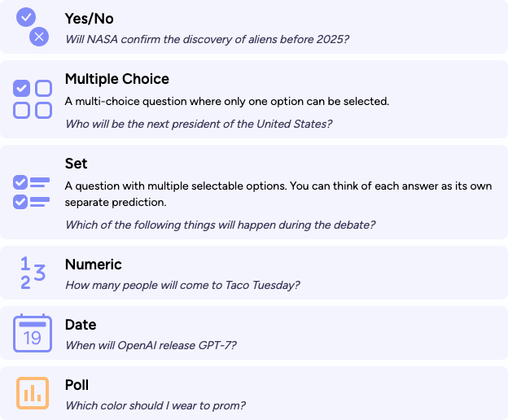
Task: Click the orange Poll bar chart icon
Action: [x=33, y=393]
